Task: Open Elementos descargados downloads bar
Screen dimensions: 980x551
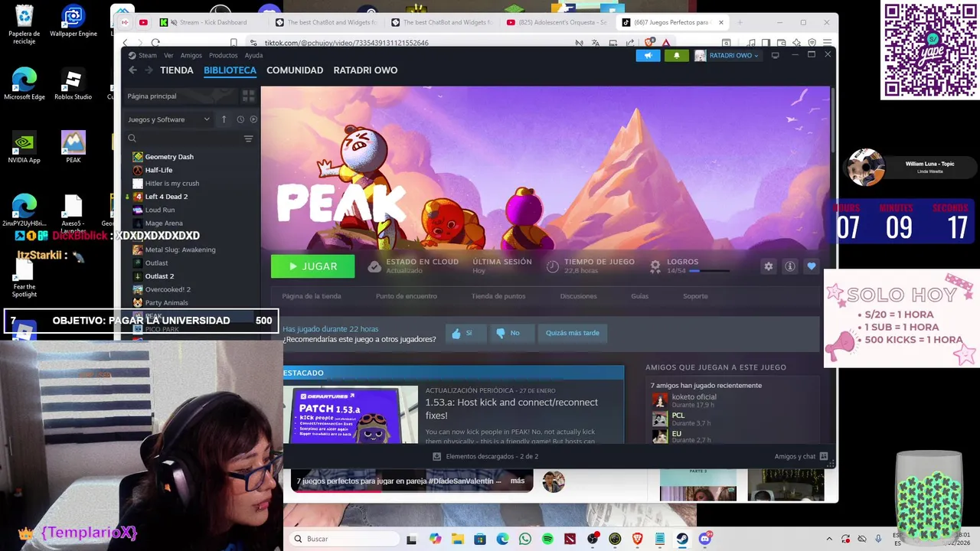Action: click(485, 457)
